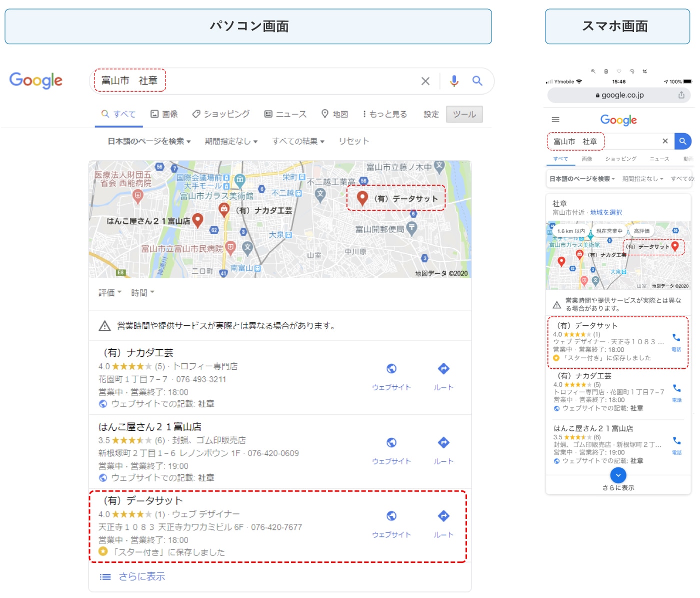This screenshot has width=700, height=598.
Task: Select the すべて tab on PC
Action: 118,114
